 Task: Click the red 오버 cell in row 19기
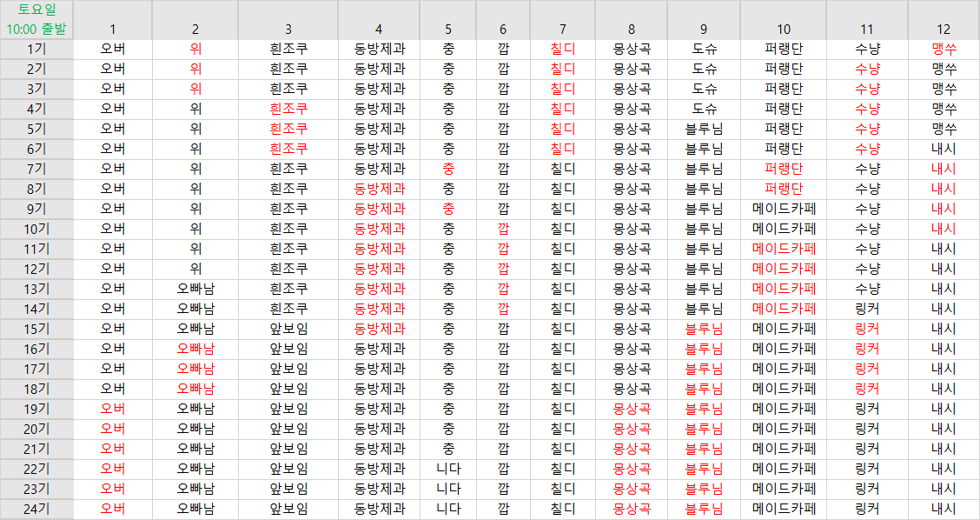pos(113,409)
